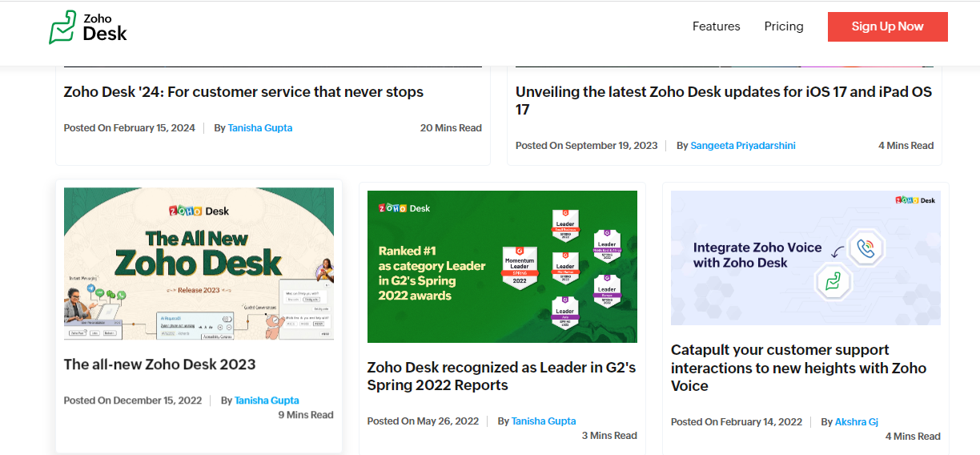
Task: Open Unveiling latest Zoho Desk updates iOS 17 article
Action: coord(724,101)
